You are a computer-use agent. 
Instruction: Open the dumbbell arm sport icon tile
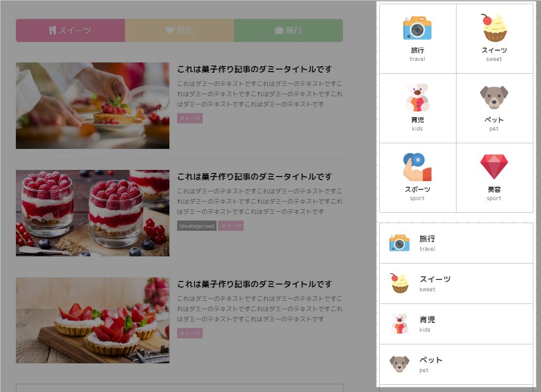point(417,167)
